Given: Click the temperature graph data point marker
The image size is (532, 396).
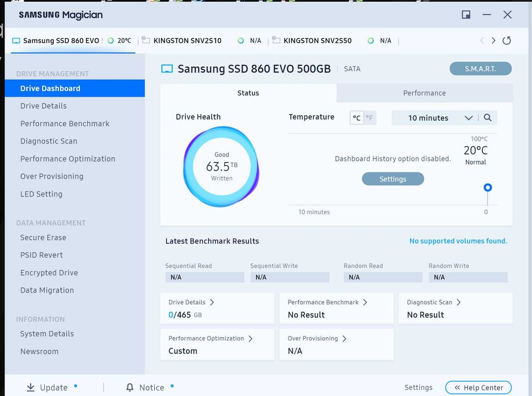Looking at the screenshot, I should [x=488, y=188].
